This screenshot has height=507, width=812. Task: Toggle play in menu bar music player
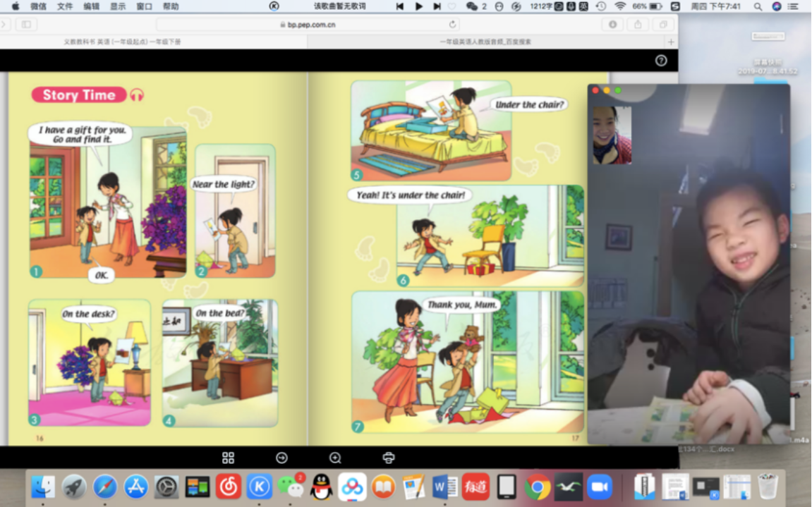pyautogui.click(x=418, y=6)
